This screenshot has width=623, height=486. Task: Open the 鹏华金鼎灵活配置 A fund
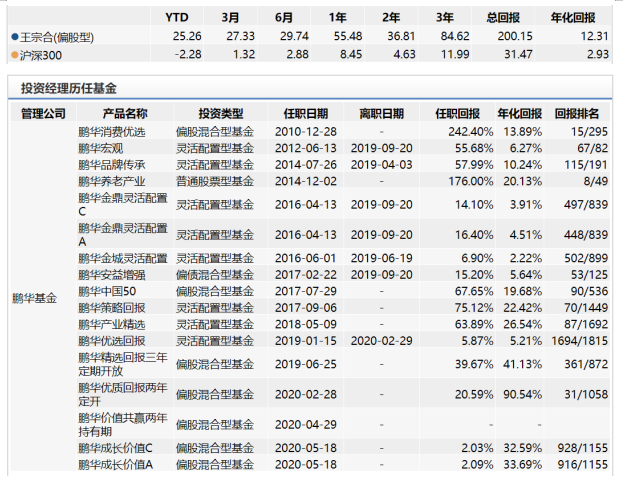click(123, 234)
